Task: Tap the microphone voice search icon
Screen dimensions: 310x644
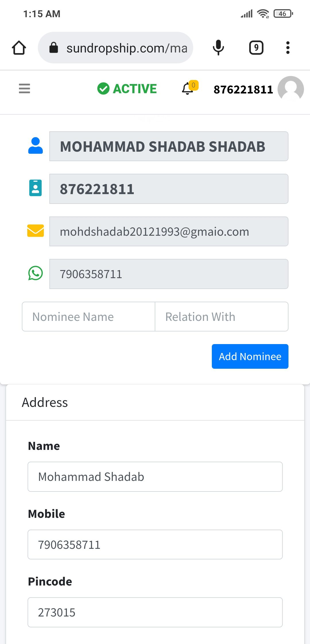Action: 218,48
